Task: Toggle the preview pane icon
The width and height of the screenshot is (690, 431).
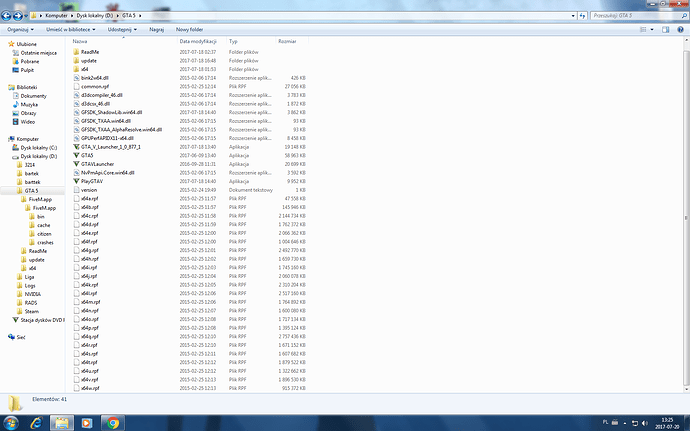Action: click(665, 29)
